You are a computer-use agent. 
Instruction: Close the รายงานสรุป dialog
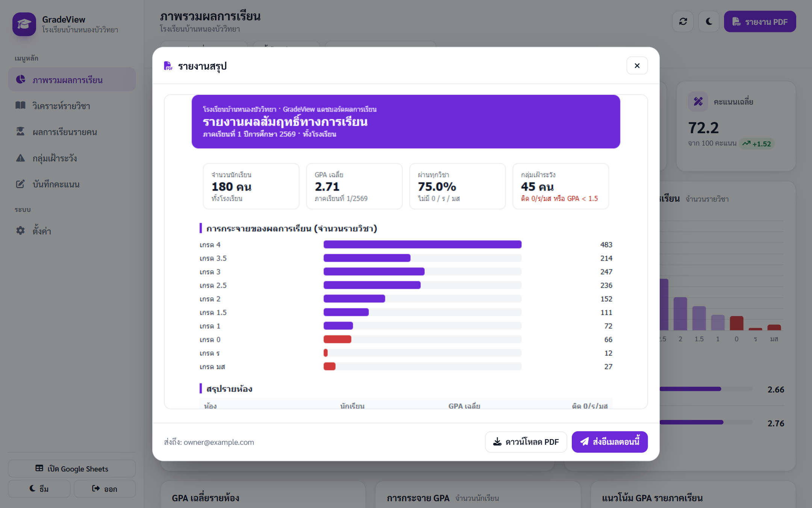637,65
